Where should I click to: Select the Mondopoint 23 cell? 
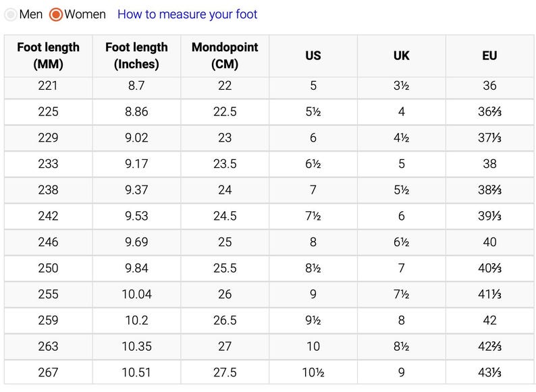pyautogui.click(x=225, y=138)
